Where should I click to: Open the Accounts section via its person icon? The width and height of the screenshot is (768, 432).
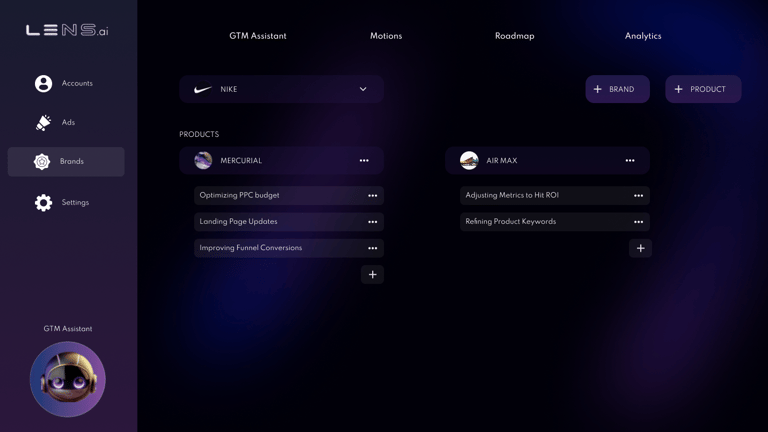[43, 83]
